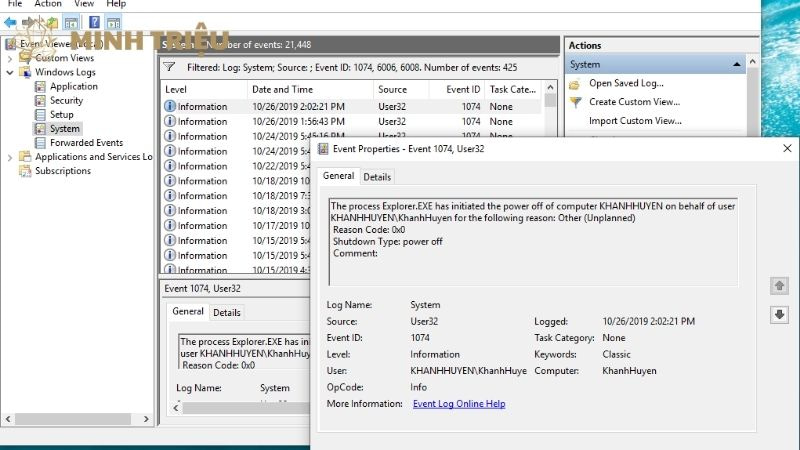Open the Action menu
Screen dimensions: 800x450
[48, 4]
